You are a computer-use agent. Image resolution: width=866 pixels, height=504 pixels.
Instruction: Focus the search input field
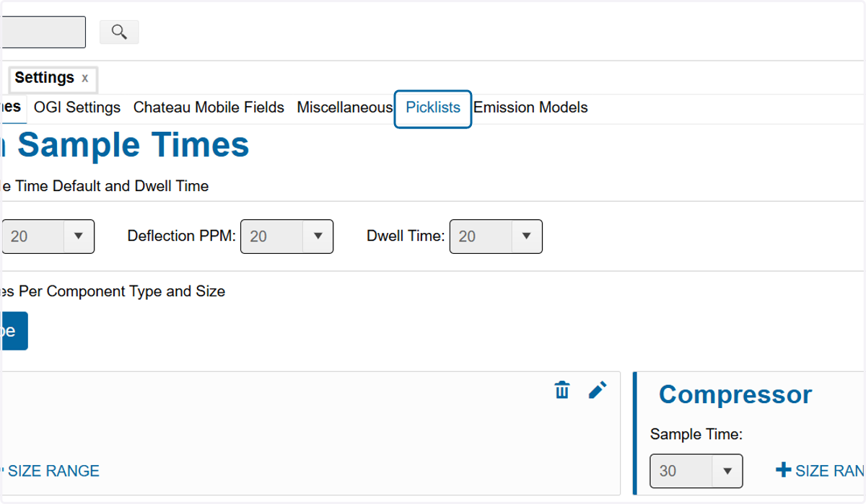point(43,32)
